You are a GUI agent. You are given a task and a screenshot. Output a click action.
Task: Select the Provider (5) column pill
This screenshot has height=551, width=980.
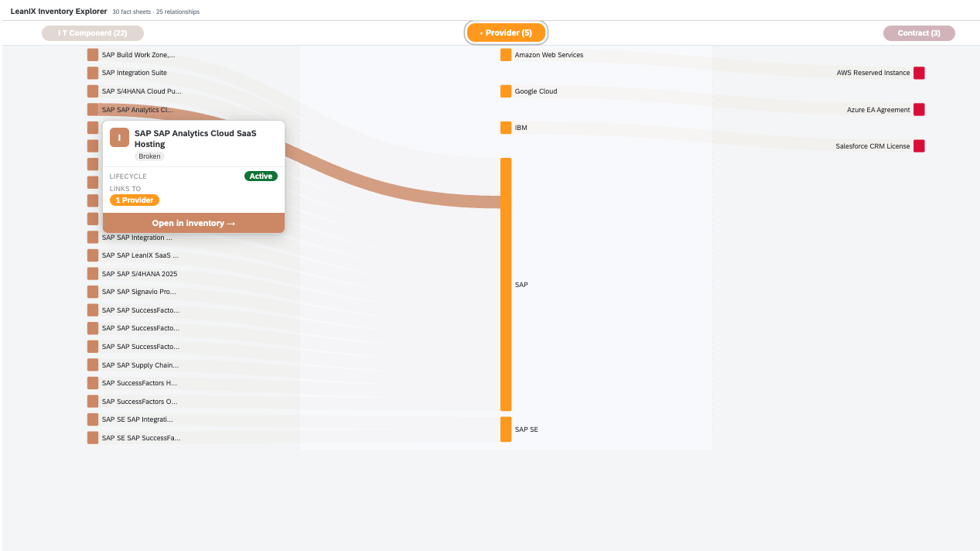(x=507, y=33)
